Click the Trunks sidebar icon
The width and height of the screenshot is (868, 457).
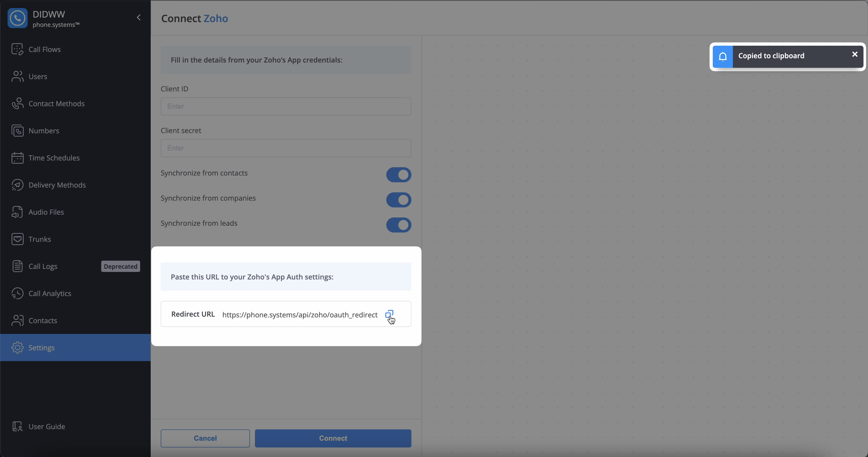coord(18,239)
